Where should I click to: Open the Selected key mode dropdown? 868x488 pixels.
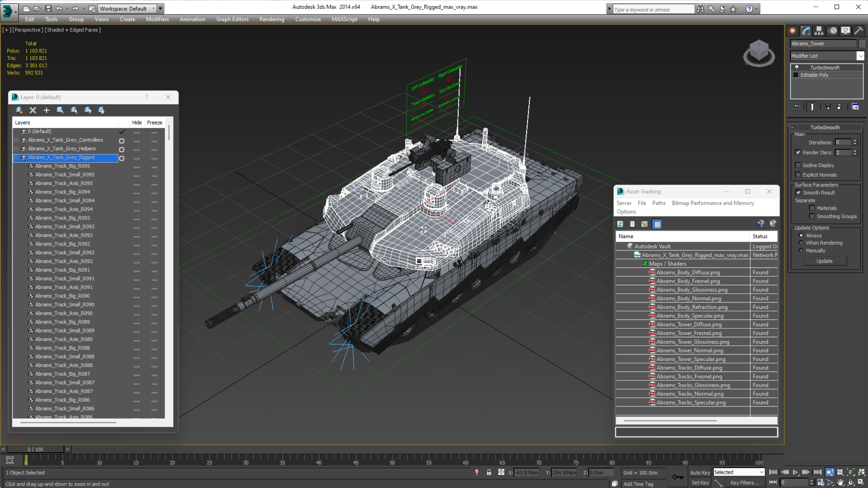click(739, 472)
